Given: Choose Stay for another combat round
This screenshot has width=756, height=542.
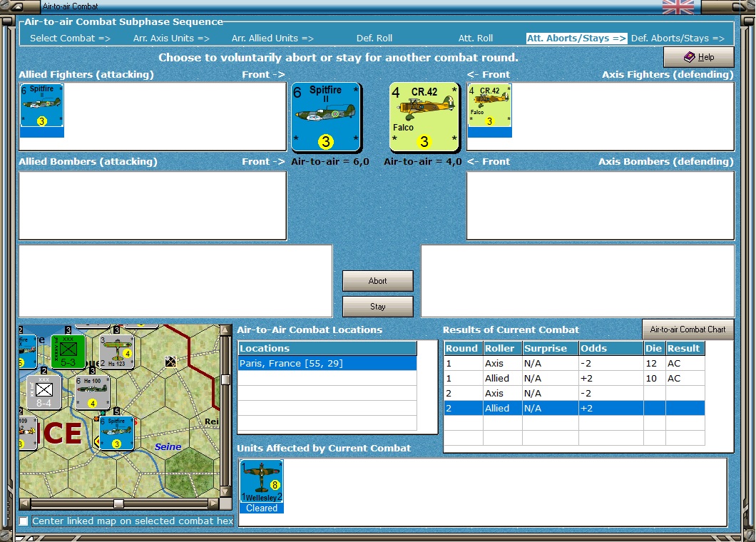Looking at the screenshot, I should click(377, 306).
